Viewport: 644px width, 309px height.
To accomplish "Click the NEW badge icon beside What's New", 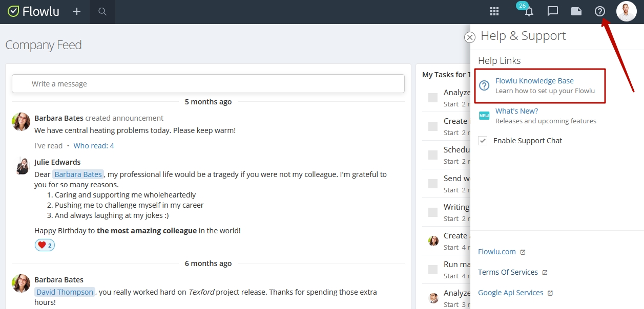I will point(484,116).
